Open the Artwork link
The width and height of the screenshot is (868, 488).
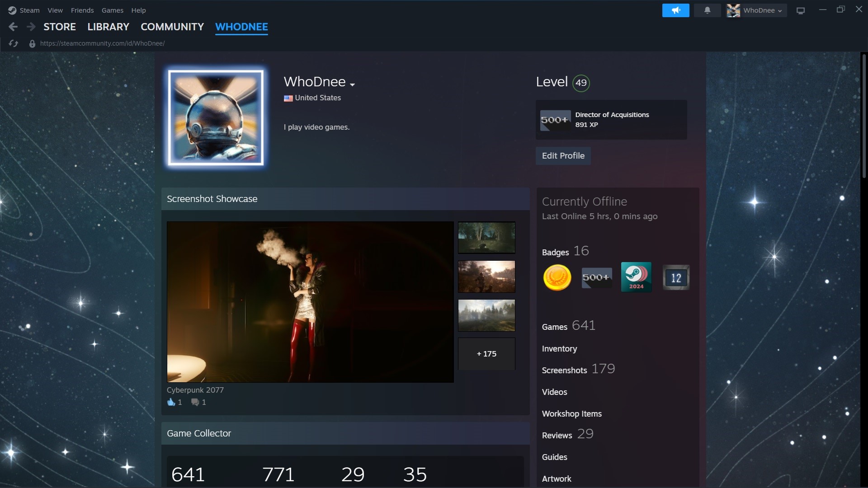557,479
